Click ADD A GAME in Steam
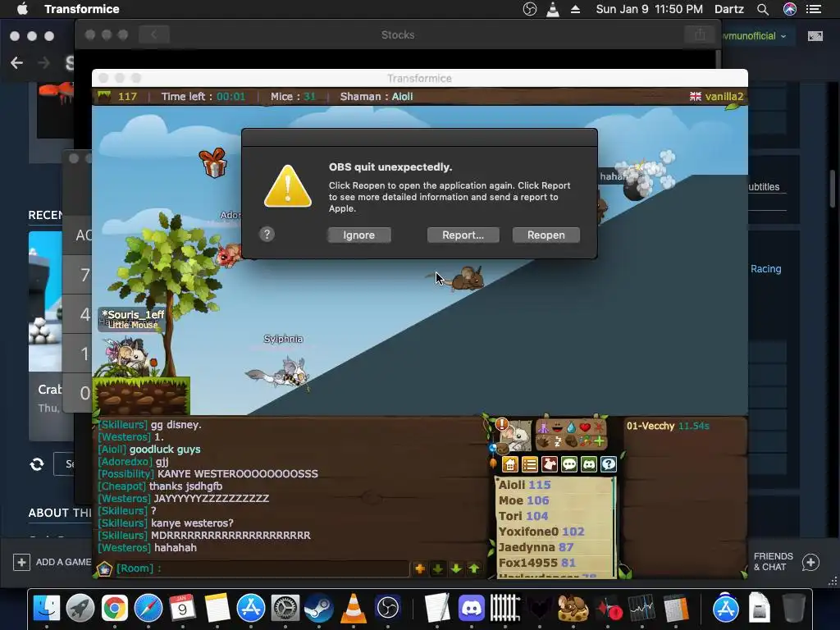The height and width of the screenshot is (630, 840). 52,562
